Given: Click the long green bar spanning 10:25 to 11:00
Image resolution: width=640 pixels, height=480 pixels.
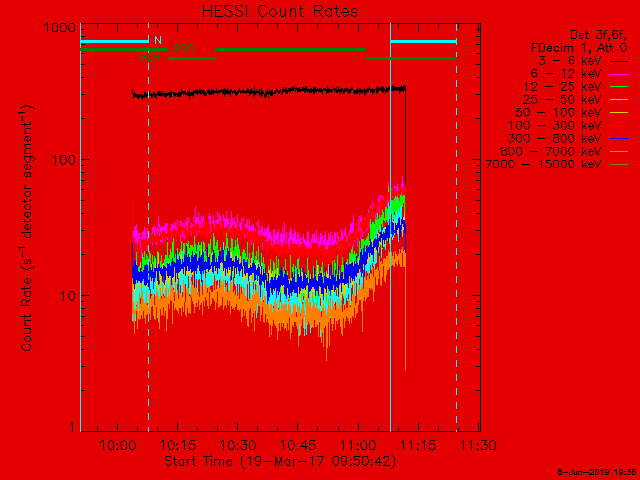Looking at the screenshot, I should point(291,50).
